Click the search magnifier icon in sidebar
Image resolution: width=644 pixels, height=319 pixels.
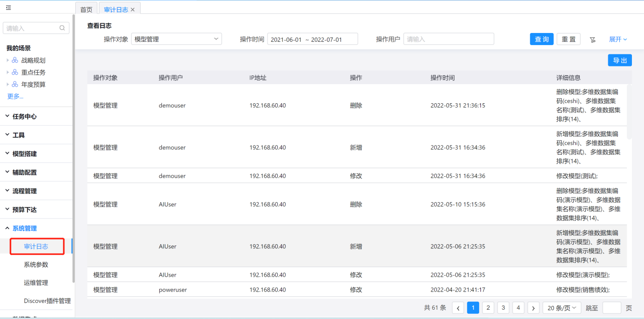click(x=62, y=28)
